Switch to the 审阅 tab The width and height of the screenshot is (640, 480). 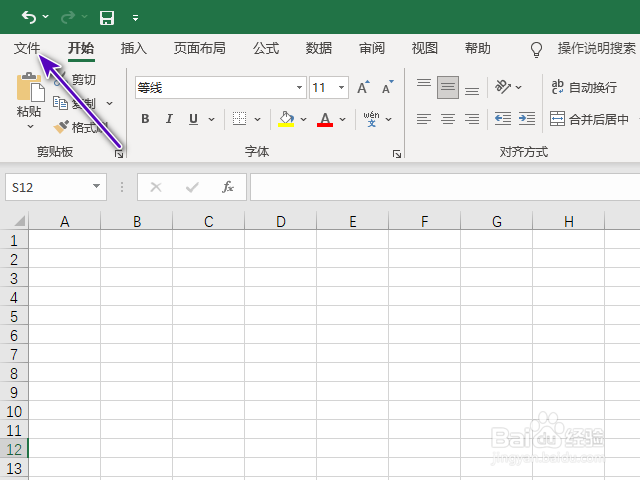[x=372, y=48]
